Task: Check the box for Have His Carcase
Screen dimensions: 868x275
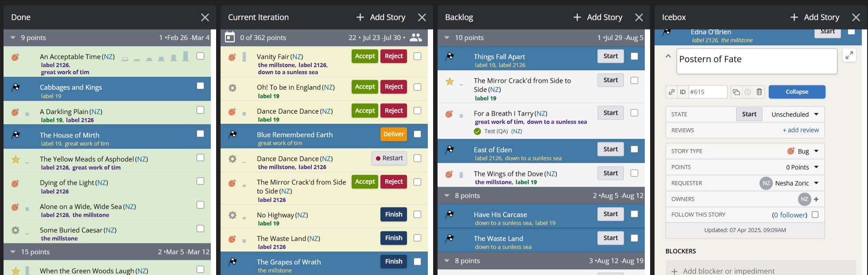Action: (634, 214)
